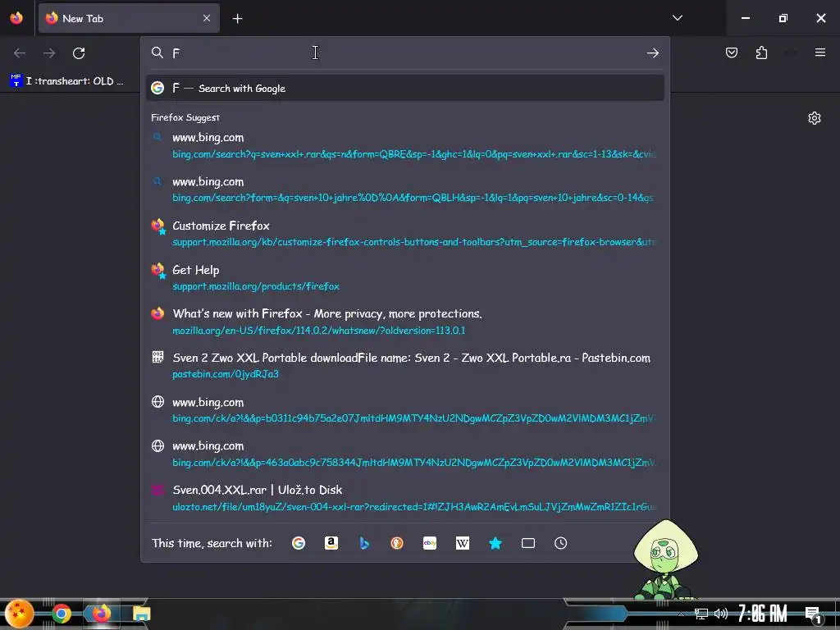Reload the current page

point(79,53)
